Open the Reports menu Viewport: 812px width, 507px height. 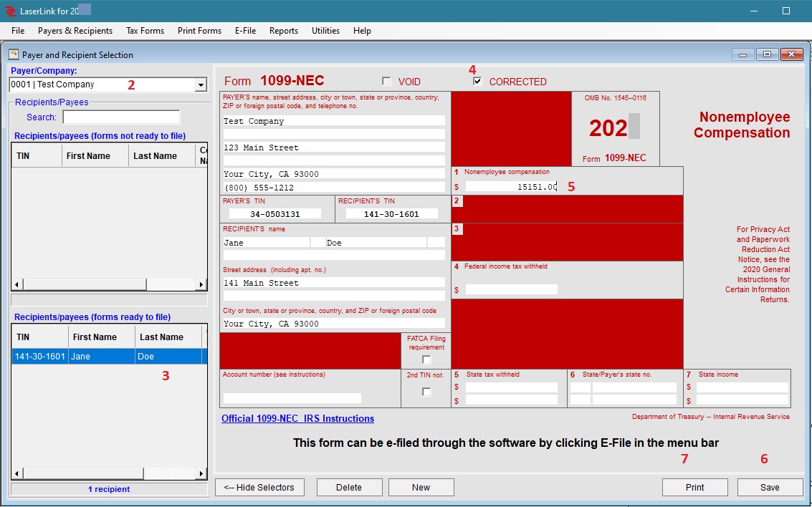pyautogui.click(x=284, y=31)
